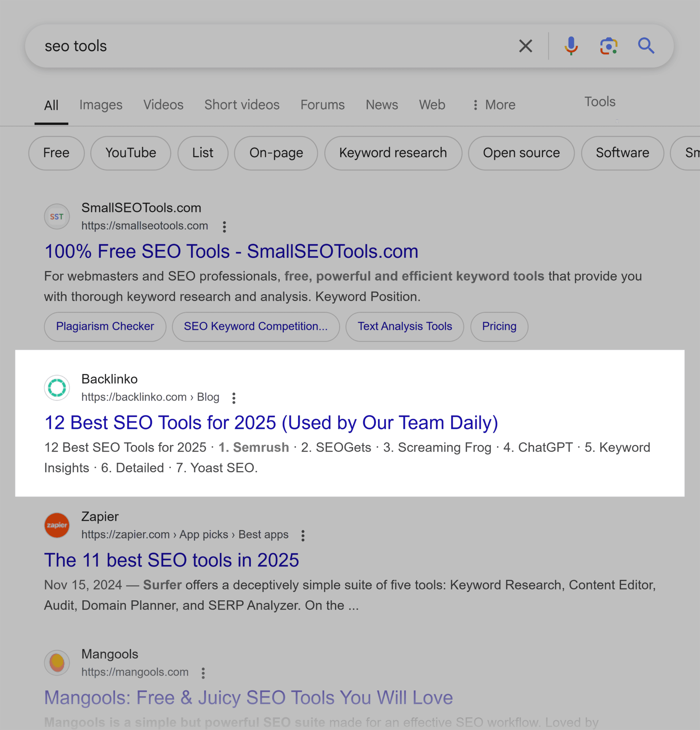Click the Mangools favicon
This screenshot has width=700, height=730.
pyautogui.click(x=57, y=663)
